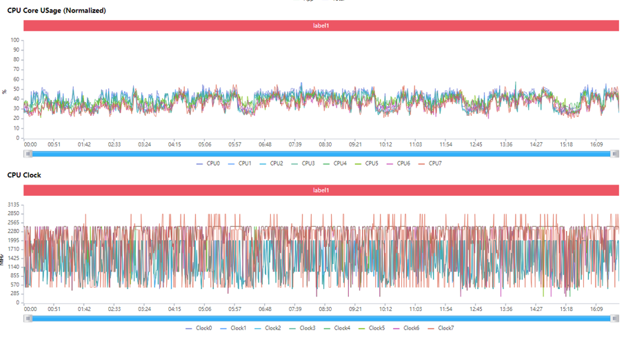The image size is (644, 340).
Task: Click the label1 bar above CPU Core Usage chart
Action: point(321,26)
